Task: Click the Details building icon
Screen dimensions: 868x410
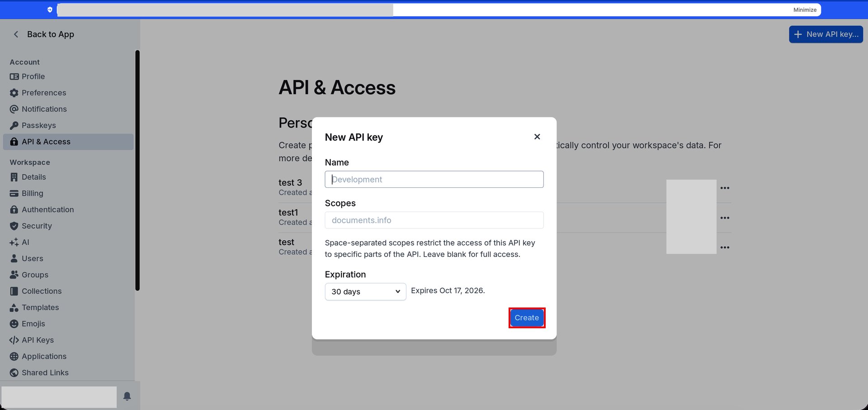Action: pyautogui.click(x=14, y=177)
